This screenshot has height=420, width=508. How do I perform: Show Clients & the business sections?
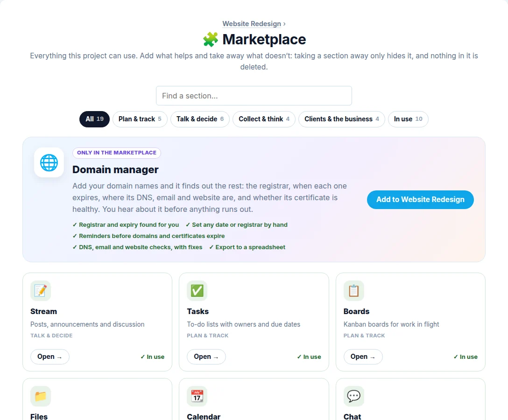click(342, 119)
